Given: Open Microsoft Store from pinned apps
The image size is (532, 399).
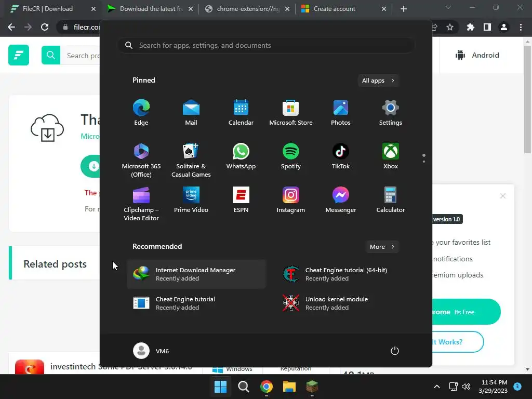Looking at the screenshot, I should point(291,113).
